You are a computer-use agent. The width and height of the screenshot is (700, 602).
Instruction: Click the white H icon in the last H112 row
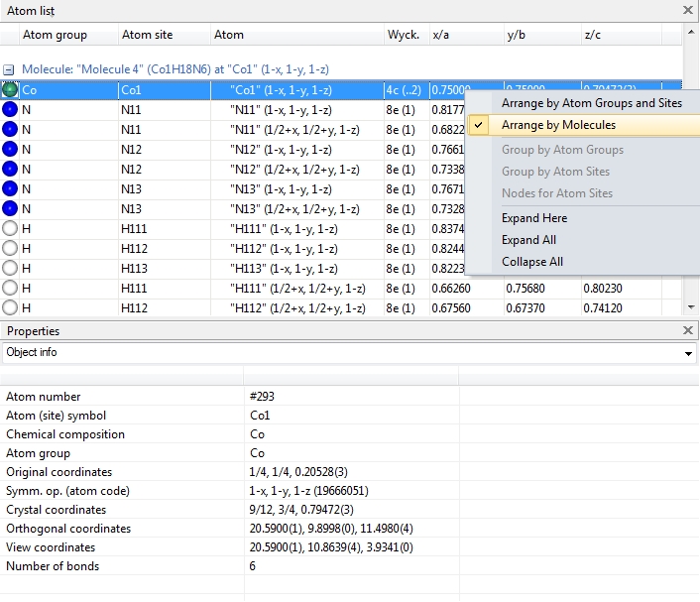pyautogui.click(x=11, y=307)
